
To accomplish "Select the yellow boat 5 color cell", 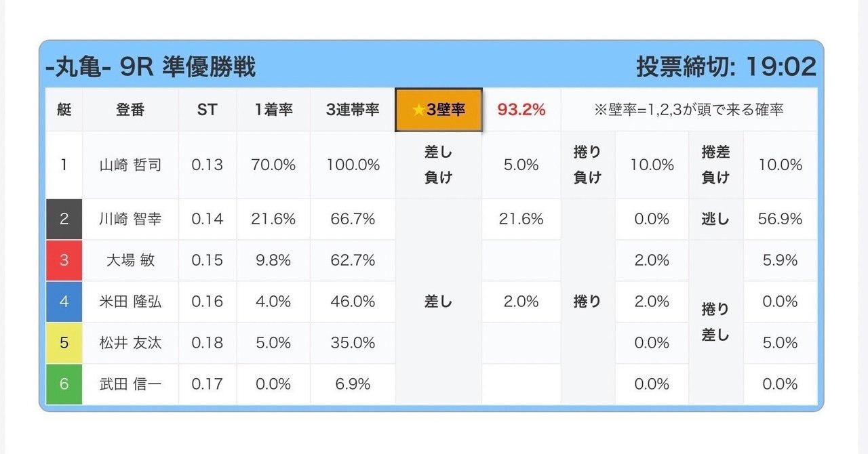I will (64, 343).
